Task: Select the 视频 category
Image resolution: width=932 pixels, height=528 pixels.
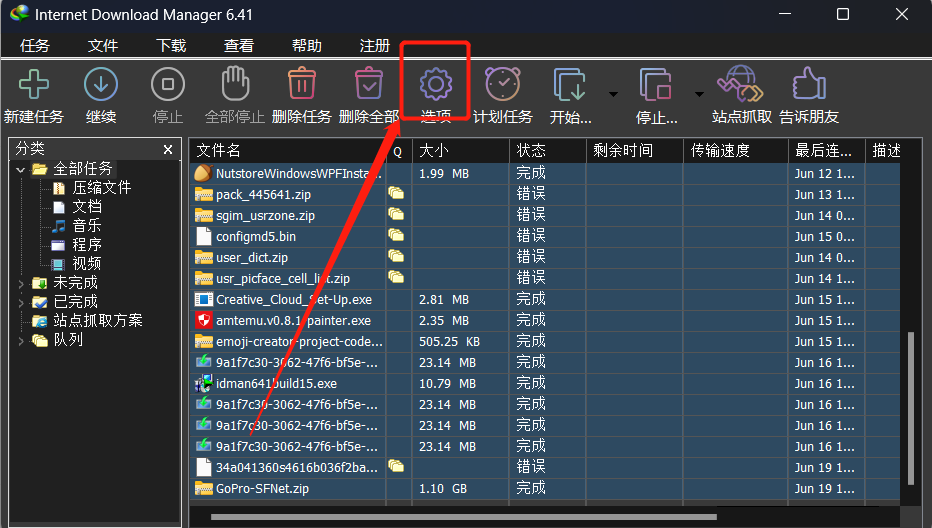Action: [87, 263]
